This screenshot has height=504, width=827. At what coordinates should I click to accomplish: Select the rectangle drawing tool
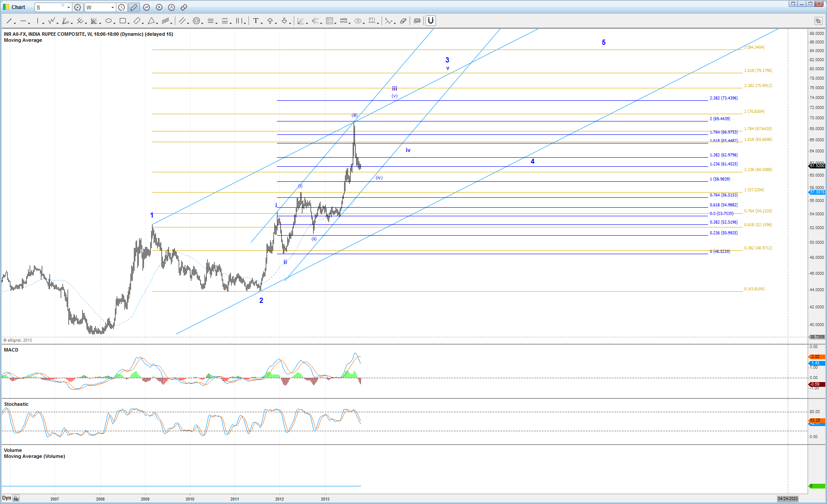pyautogui.click(x=123, y=21)
